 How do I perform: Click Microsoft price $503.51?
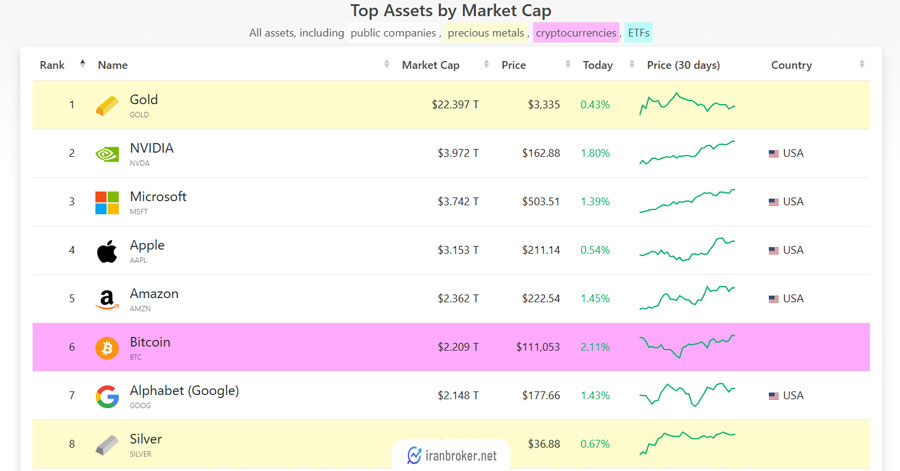541,201
